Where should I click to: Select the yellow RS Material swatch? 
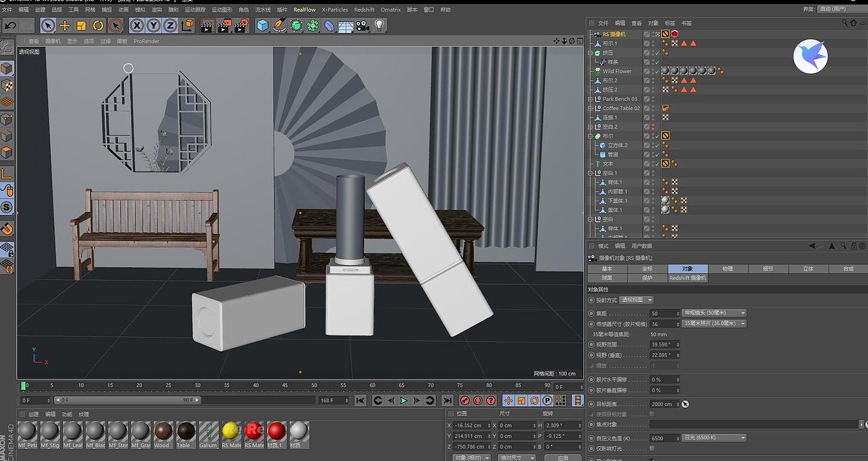pyautogui.click(x=231, y=433)
